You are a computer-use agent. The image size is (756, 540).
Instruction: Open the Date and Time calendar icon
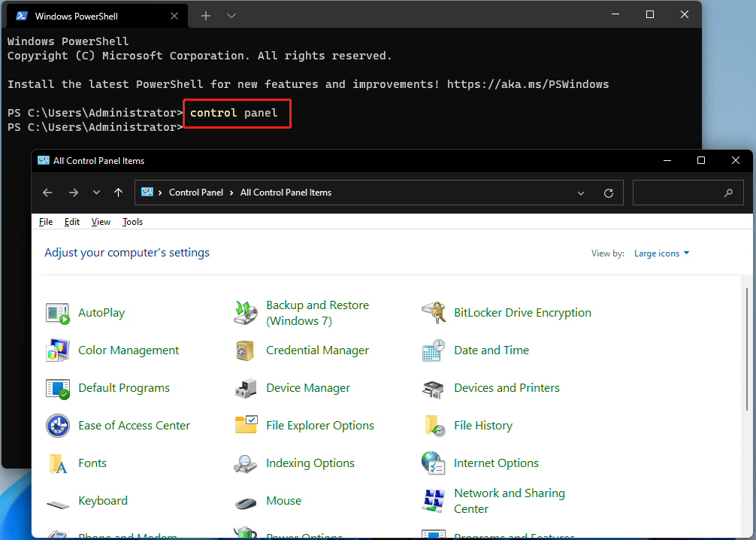[x=434, y=350]
